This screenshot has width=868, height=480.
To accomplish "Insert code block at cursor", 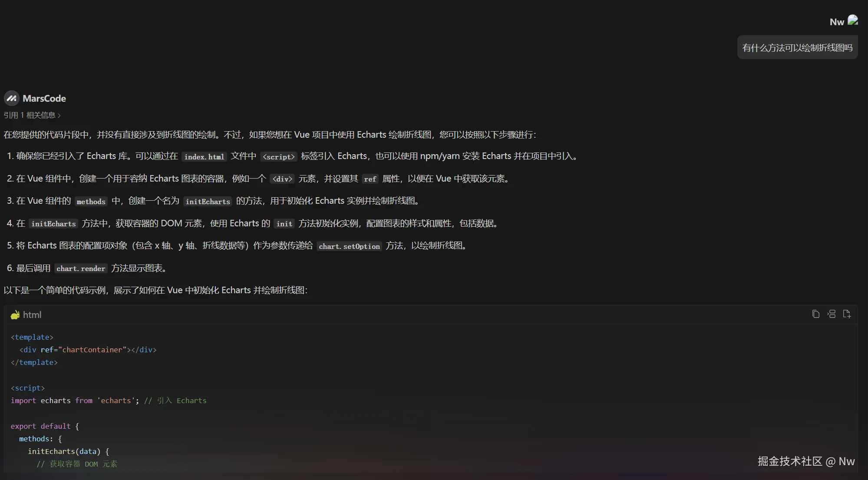I will tap(832, 314).
